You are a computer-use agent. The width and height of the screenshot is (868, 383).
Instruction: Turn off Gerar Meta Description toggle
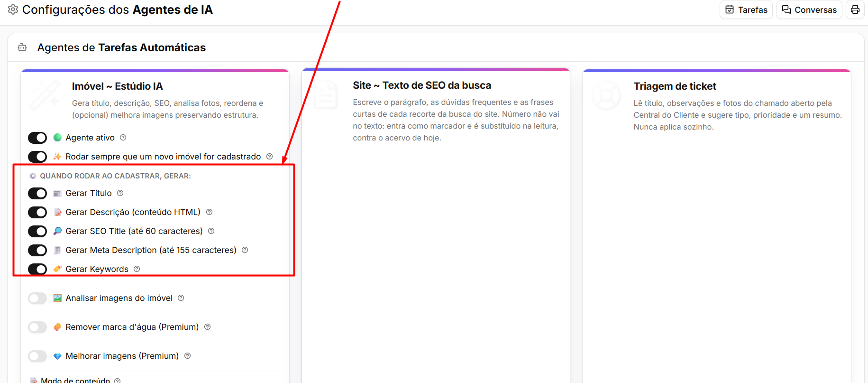pos(37,250)
